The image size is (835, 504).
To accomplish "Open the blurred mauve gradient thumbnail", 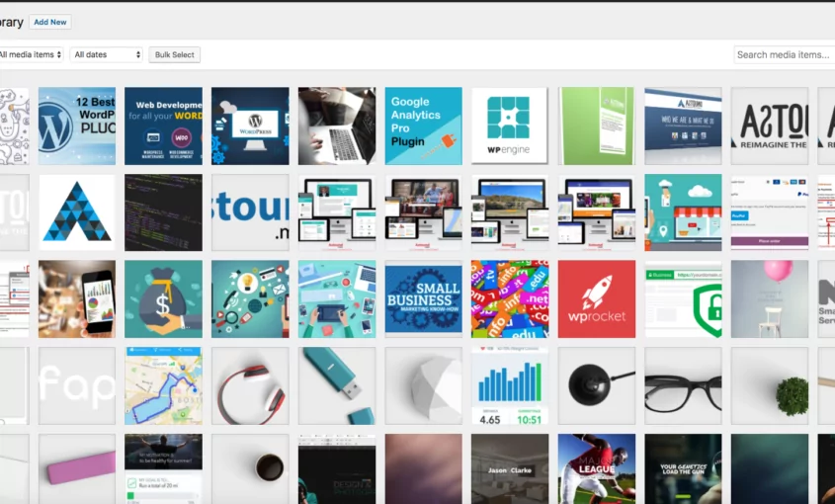I will tap(424, 468).
